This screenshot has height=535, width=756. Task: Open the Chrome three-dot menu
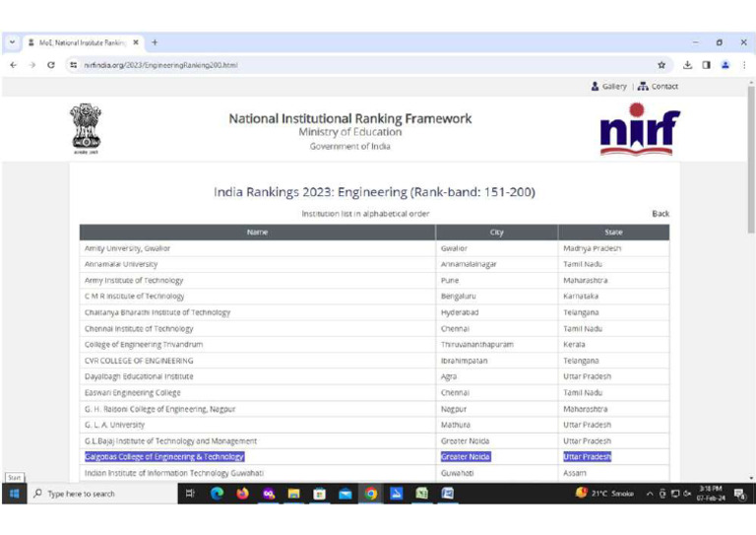744,65
